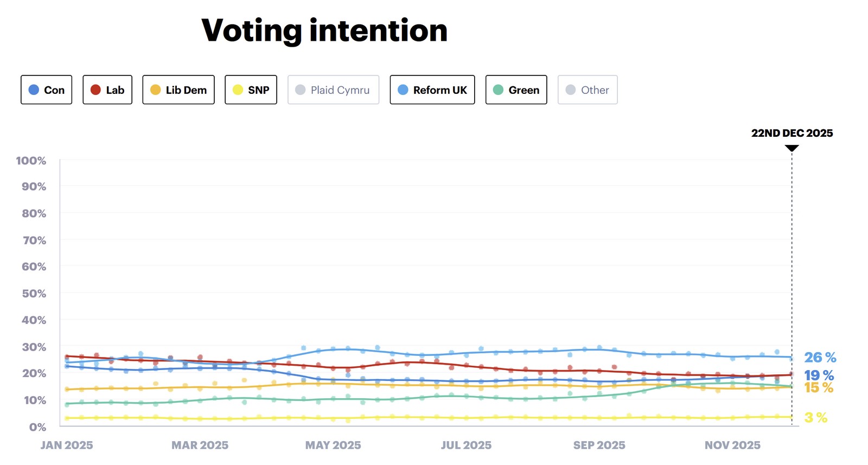Image resolution: width=868 pixels, height=465 pixels.
Task: Toggle the Con party filter
Action: [47, 90]
